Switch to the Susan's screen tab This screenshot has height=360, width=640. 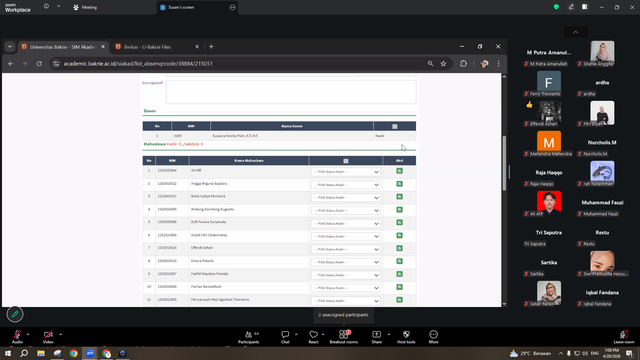coord(198,7)
